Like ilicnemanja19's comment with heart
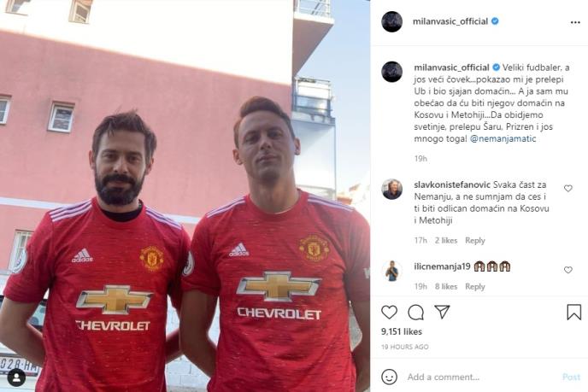The height and width of the screenshot is (392, 588). click(x=568, y=270)
